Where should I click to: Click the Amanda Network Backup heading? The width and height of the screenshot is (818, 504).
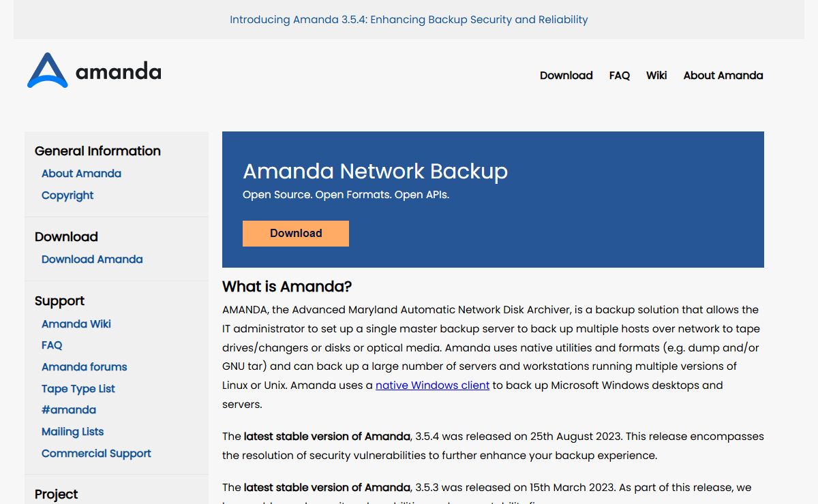click(375, 172)
